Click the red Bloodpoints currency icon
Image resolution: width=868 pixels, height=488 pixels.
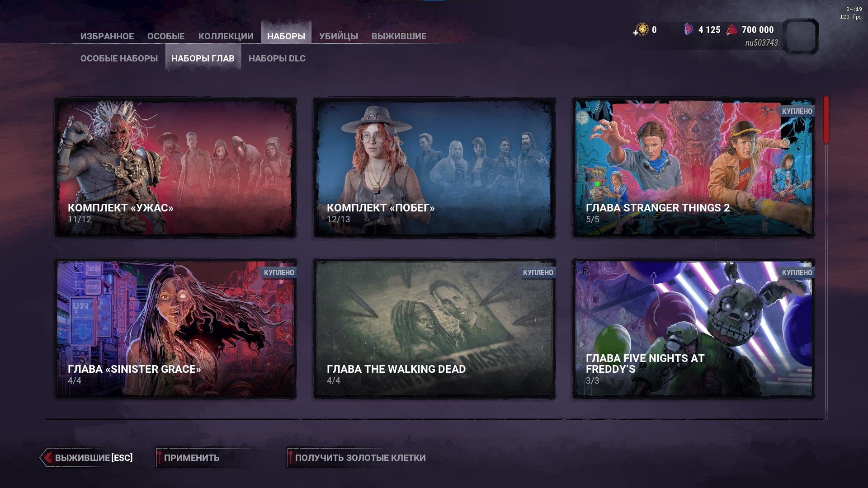coord(732,30)
